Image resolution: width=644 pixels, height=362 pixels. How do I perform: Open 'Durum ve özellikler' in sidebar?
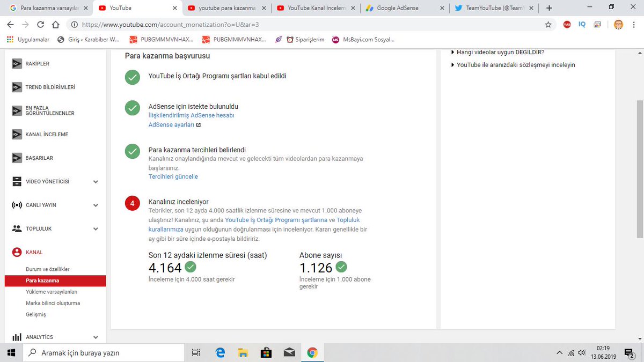(x=48, y=269)
